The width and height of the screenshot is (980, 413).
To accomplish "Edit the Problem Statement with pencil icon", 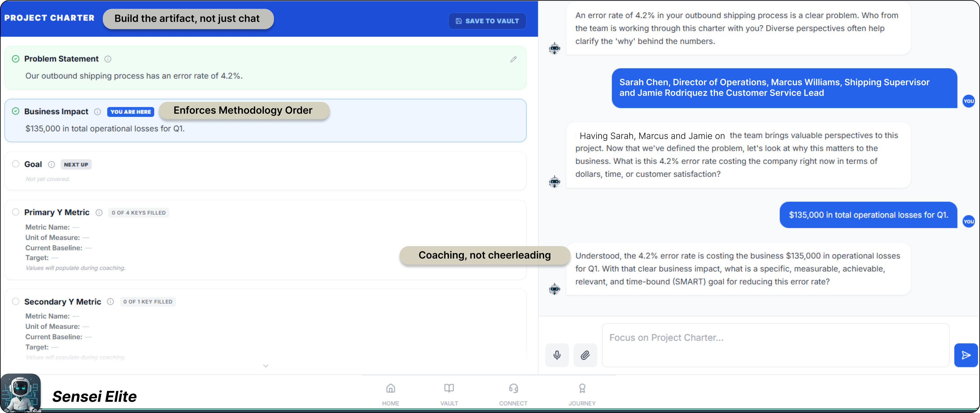I will pos(513,59).
